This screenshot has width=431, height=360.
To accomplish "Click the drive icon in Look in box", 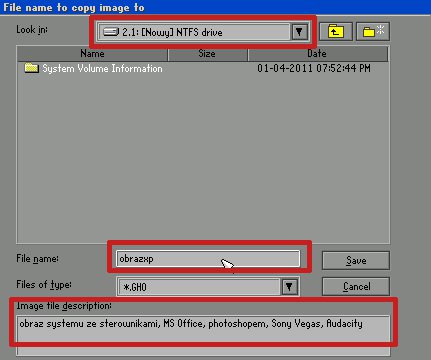I will (111, 32).
